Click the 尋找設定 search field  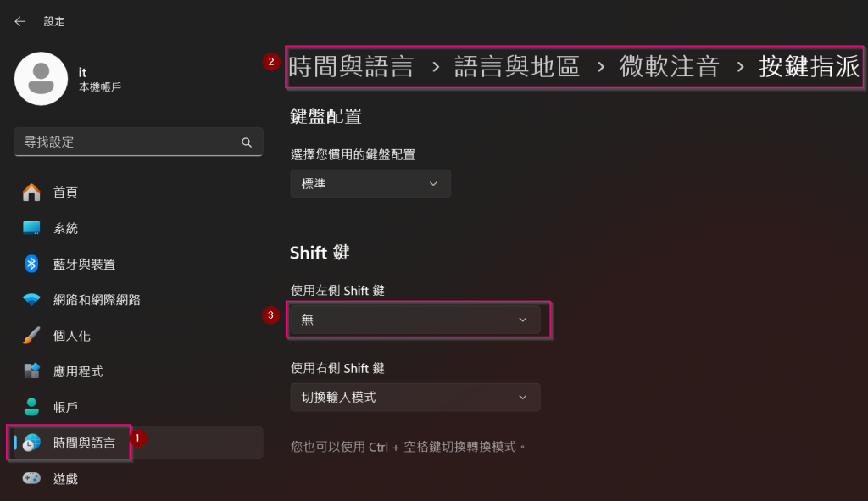click(138, 142)
